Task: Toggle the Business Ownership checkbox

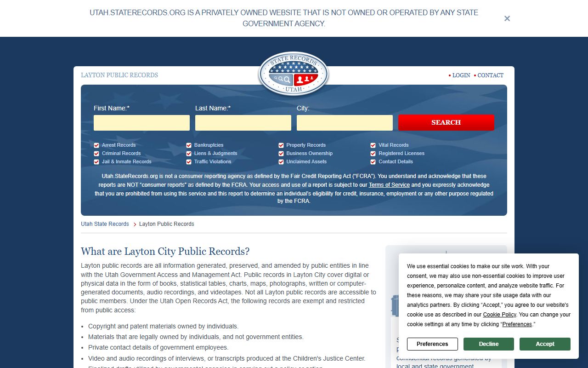Action: pyautogui.click(x=281, y=154)
